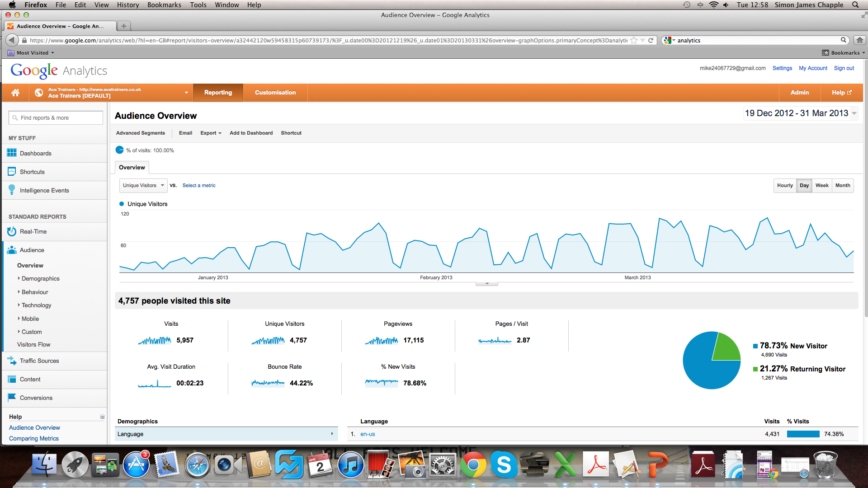Click the Ace Trainers globe icon
The height and width of the screenshot is (488, 868).
[39, 93]
